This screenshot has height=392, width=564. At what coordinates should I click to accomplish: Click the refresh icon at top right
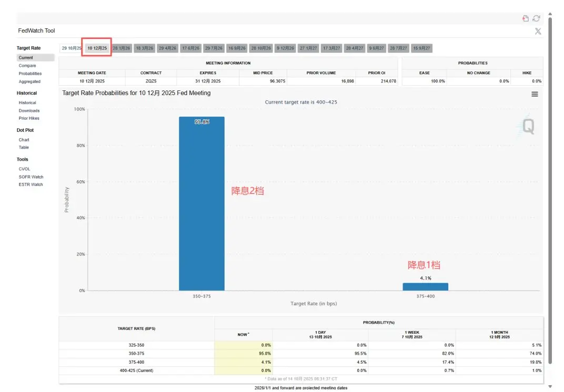pos(536,18)
